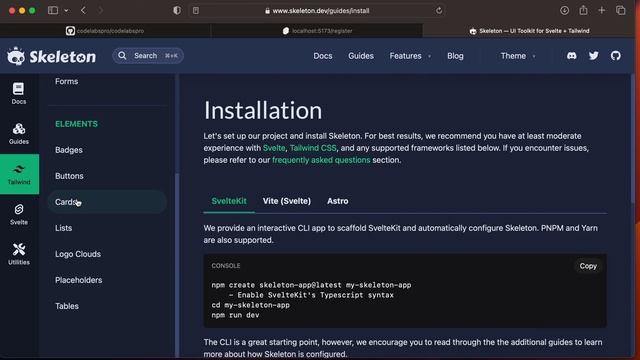The height and width of the screenshot is (360, 640).
Task: Select the Tailwind icon in the side rail
Action: (19, 169)
